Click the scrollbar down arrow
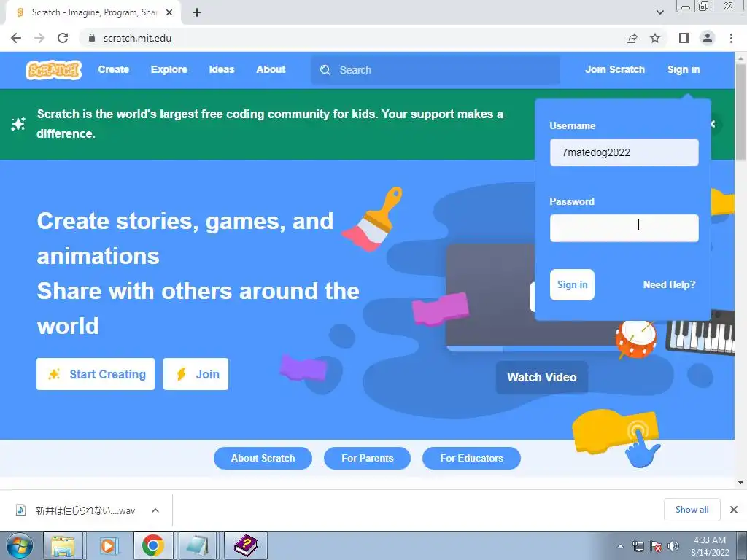The width and height of the screenshot is (747, 560). tap(741, 483)
